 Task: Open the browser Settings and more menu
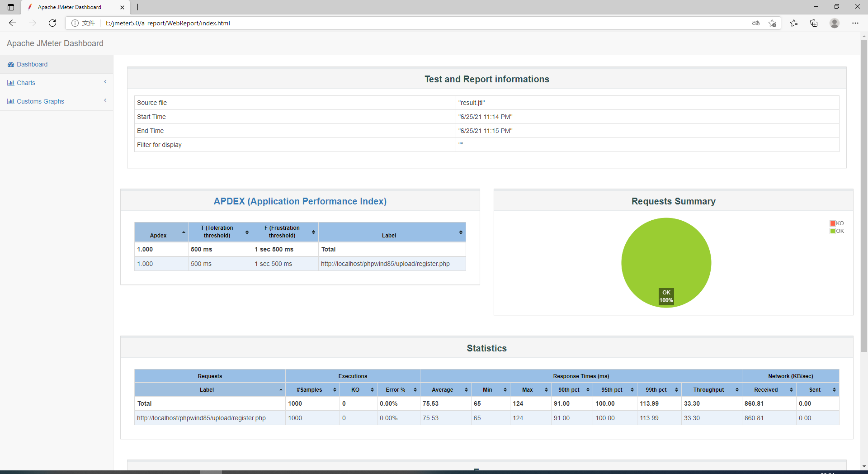855,23
